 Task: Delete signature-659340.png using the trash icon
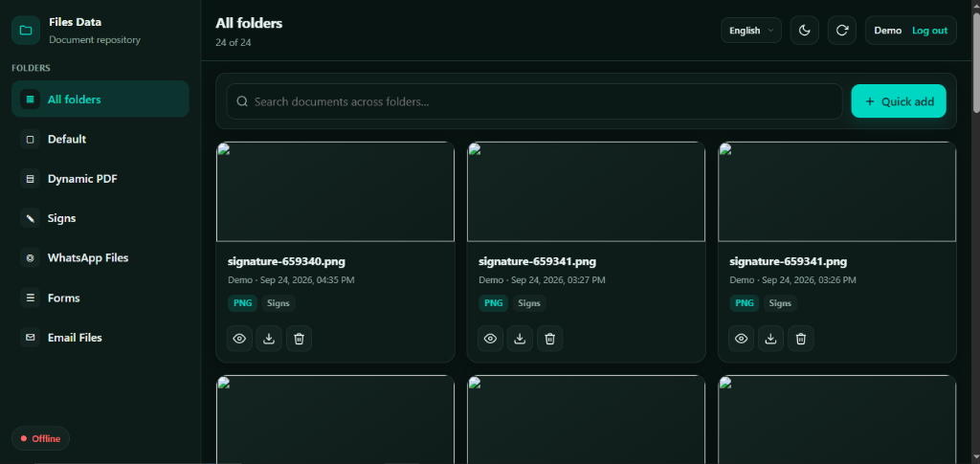point(299,339)
